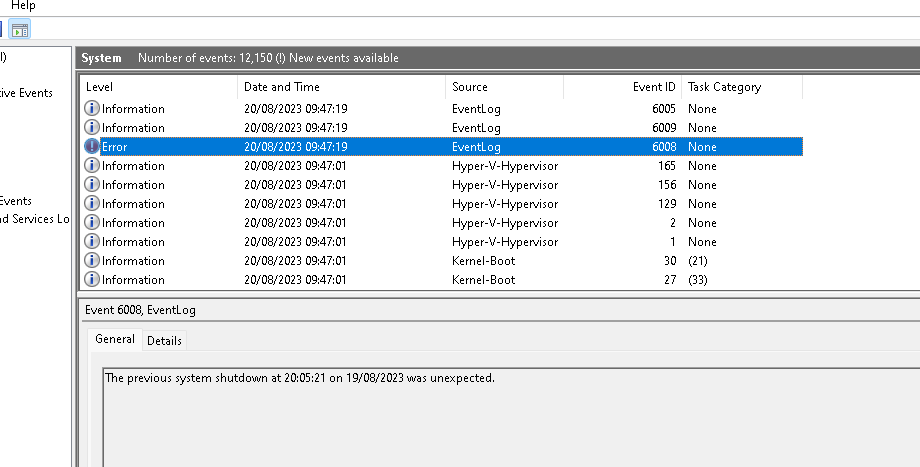Click the show/hide action pane toolbar icon
The image size is (920, 467).
[20, 30]
